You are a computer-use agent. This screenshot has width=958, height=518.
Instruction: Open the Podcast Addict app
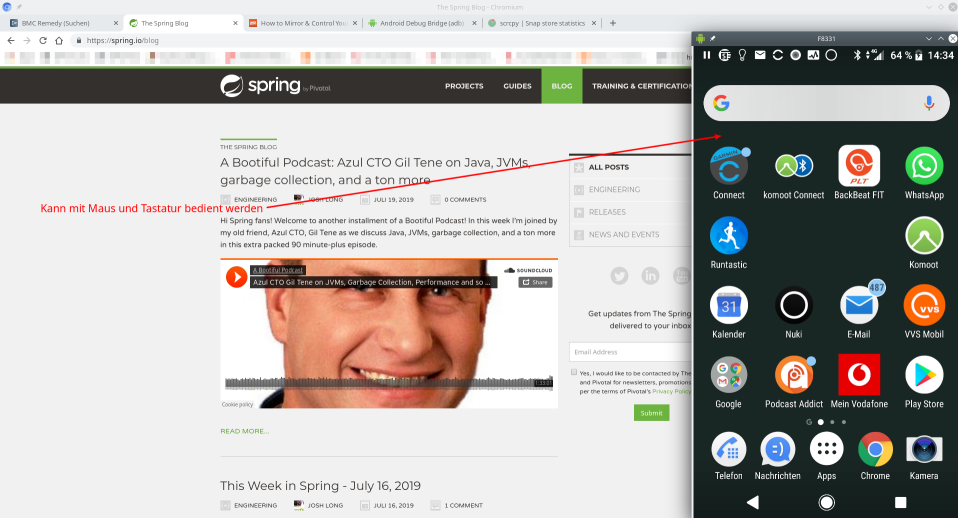(x=793, y=375)
